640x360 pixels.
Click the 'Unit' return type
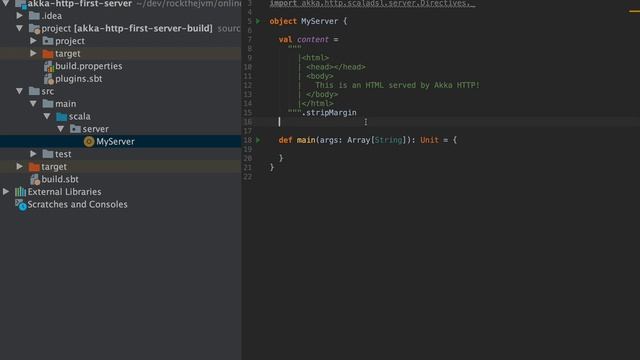[429, 140]
